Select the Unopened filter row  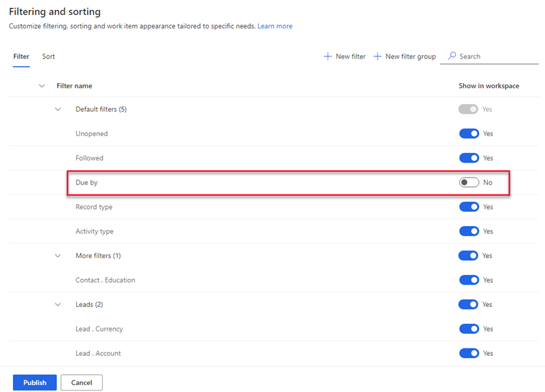coord(274,133)
